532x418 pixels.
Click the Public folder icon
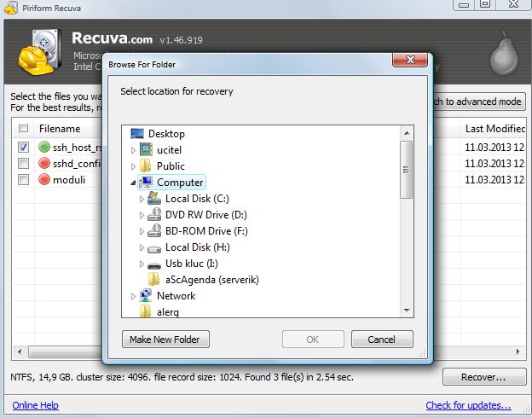coord(146,165)
